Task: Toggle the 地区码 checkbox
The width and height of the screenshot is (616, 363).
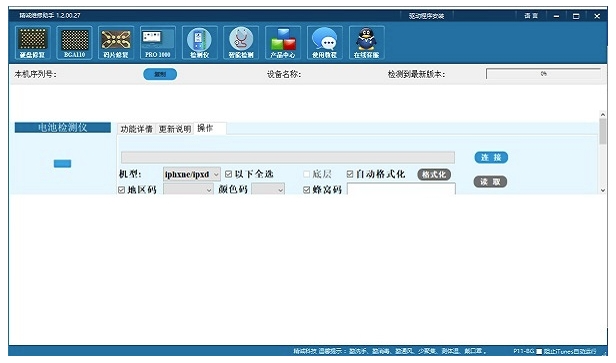Action: [x=121, y=190]
